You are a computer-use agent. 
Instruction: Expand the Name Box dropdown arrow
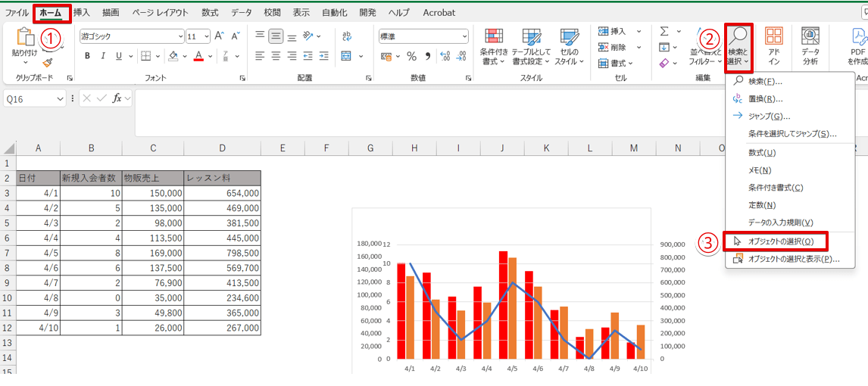pyautogui.click(x=61, y=99)
